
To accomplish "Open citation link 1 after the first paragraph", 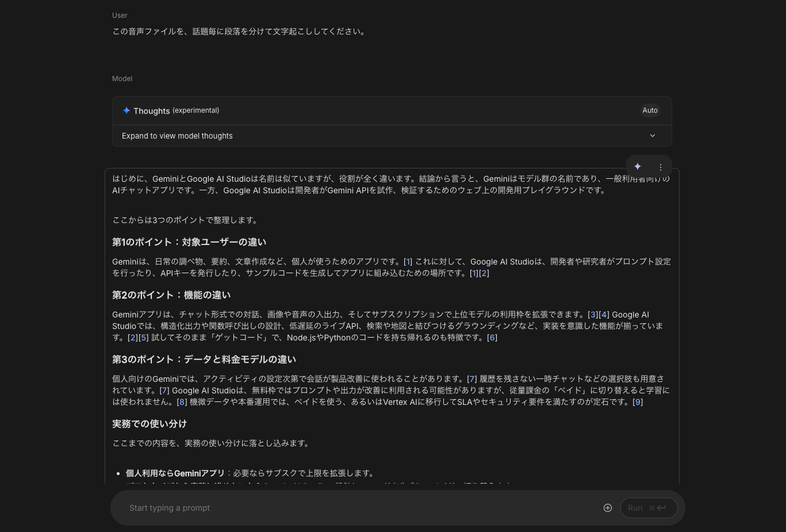I will click(x=408, y=262).
